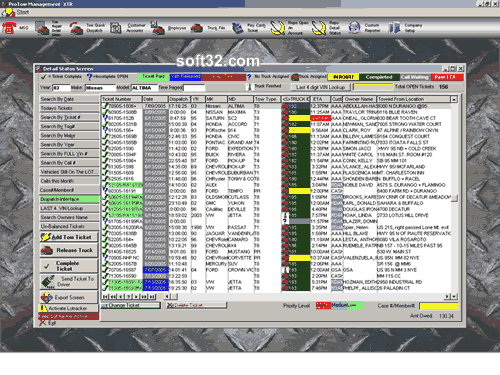This screenshot has height=375, width=500.
Task: Select the CORVETTE row cell
Action: [240, 258]
